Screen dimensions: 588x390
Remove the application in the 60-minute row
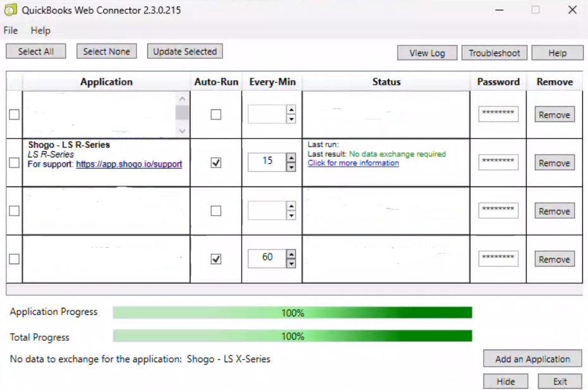pyautogui.click(x=554, y=259)
